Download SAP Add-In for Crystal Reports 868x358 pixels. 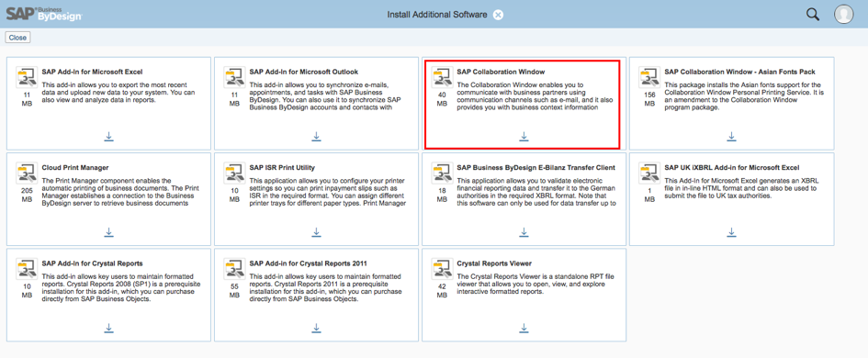[x=109, y=328]
